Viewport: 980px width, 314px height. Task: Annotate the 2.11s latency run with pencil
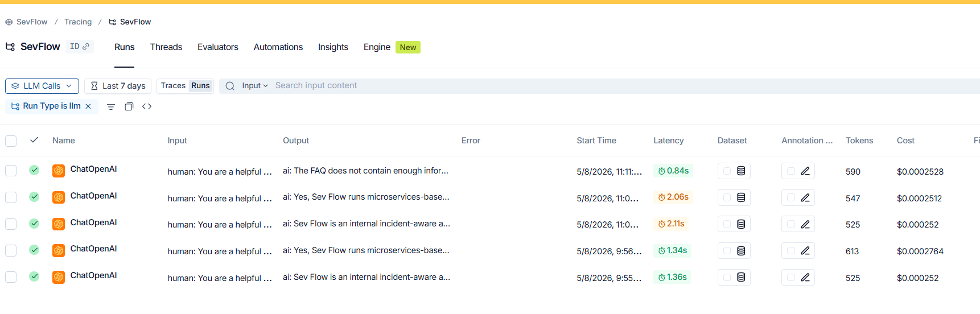pyautogui.click(x=805, y=224)
